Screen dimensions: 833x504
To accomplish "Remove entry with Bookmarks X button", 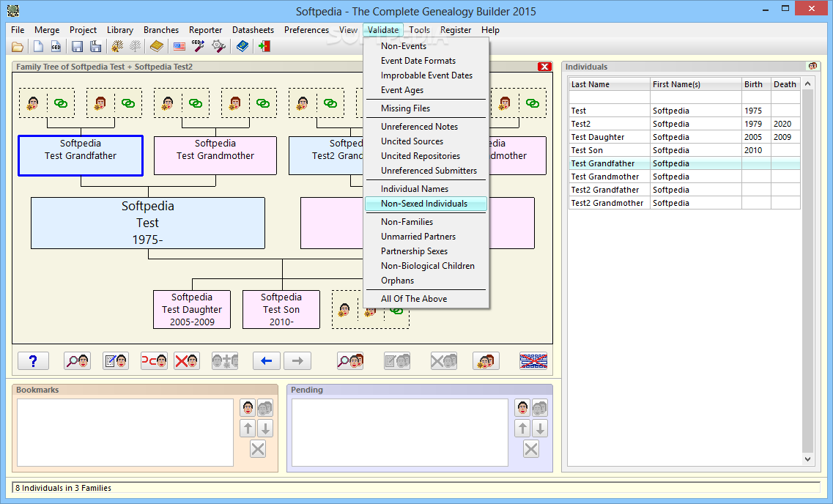I will pos(258,449).
